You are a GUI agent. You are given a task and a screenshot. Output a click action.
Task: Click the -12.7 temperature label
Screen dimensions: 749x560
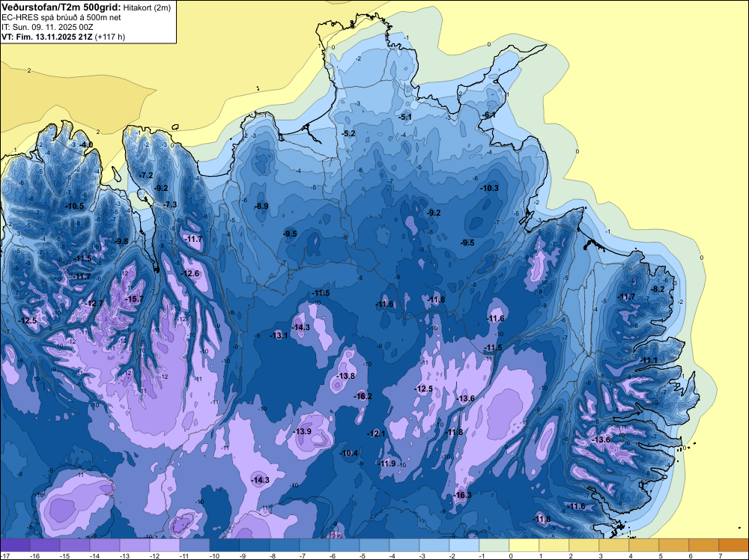[x=94, y=304]
